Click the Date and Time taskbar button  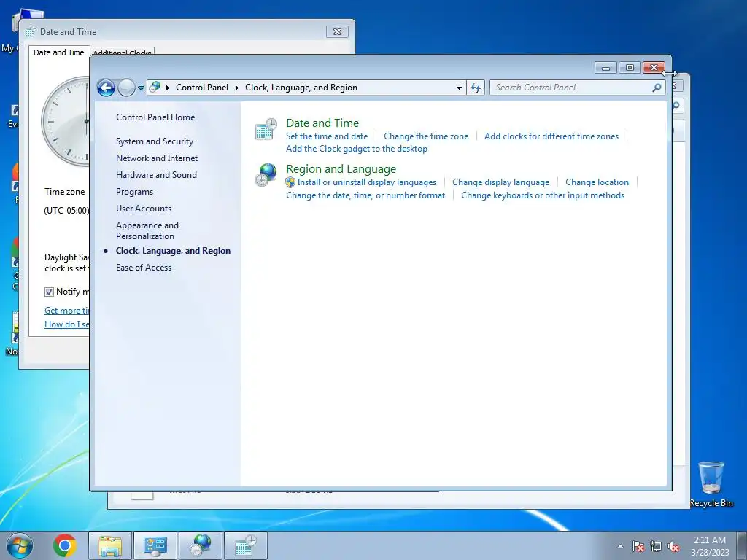click(x=245, y=545)
